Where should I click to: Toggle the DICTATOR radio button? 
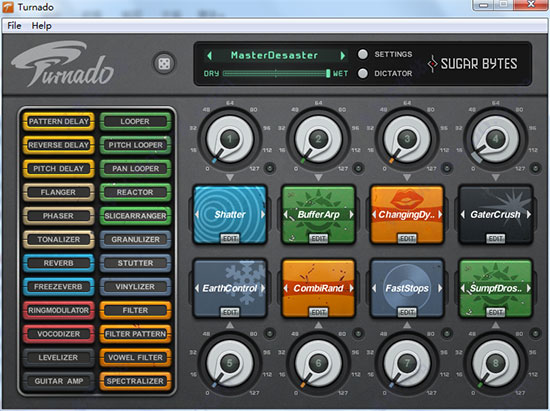click(x=363, y=73)
